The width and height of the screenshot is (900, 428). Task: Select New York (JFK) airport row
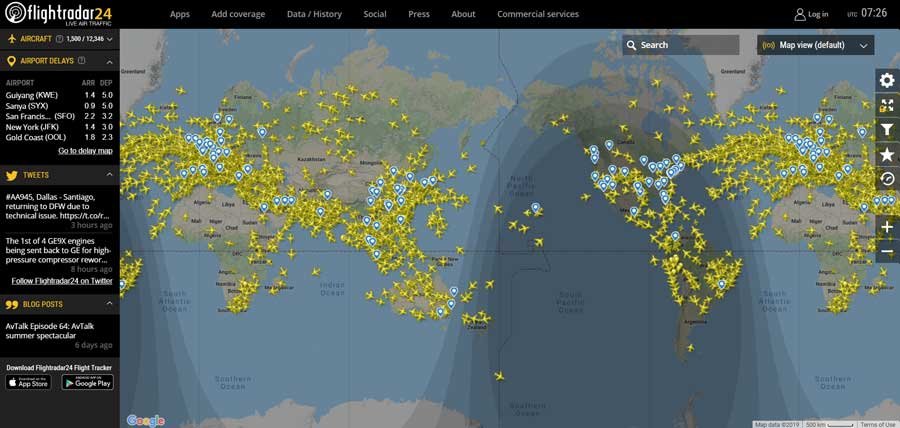click(x=59, y=127)
